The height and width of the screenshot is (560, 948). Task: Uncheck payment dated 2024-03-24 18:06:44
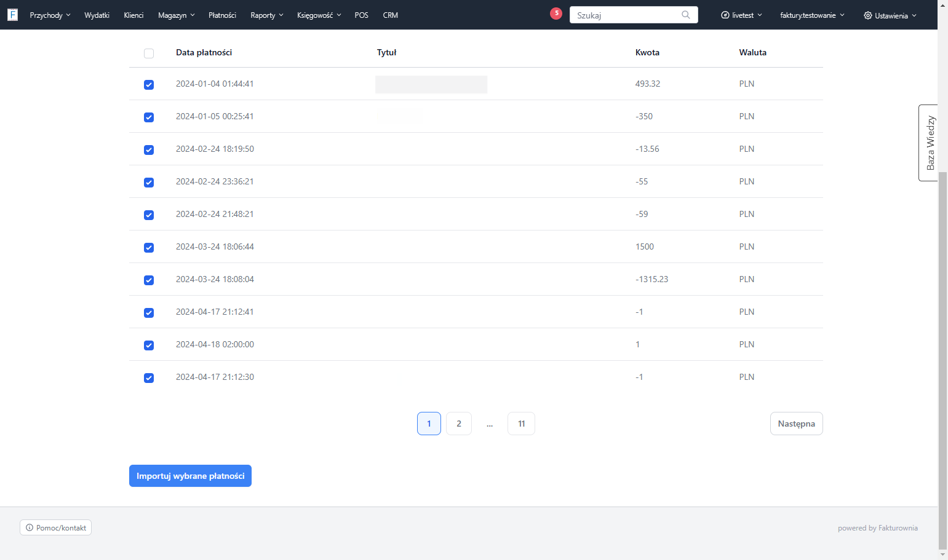click(149, 248)
